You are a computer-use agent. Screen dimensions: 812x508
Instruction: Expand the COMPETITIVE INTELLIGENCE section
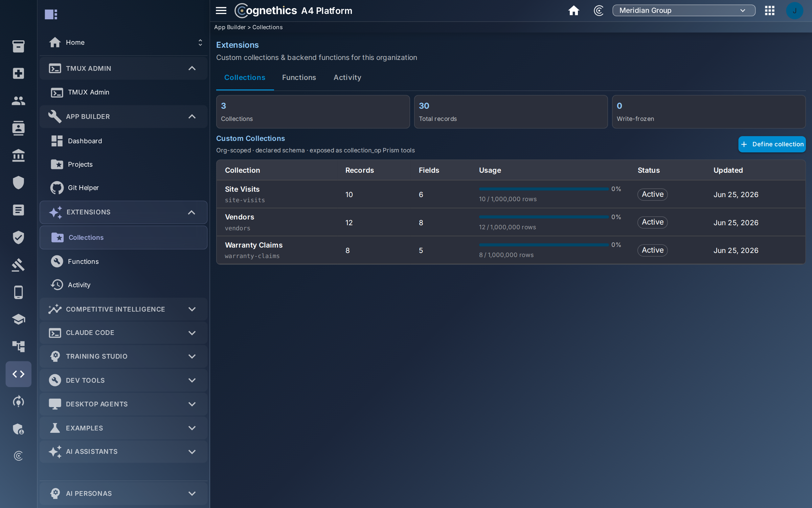[123, 309]
